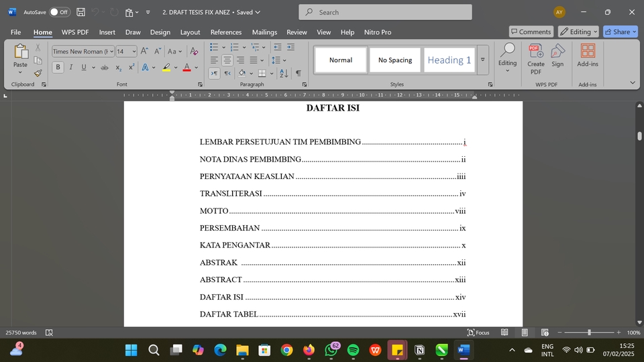Open Comments pane

pyautogui.click(x=531, y=32)
